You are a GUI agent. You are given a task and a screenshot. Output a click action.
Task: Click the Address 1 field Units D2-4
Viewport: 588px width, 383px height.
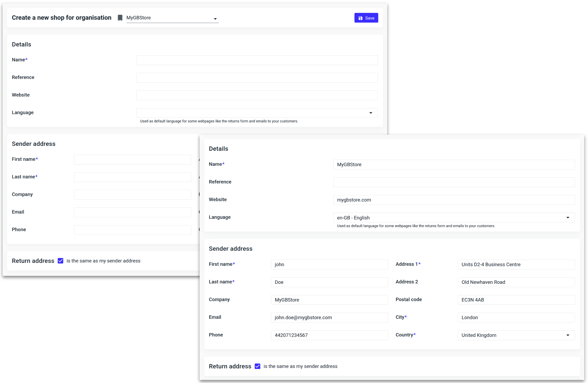pyautogui.click(x=516, y=265)
